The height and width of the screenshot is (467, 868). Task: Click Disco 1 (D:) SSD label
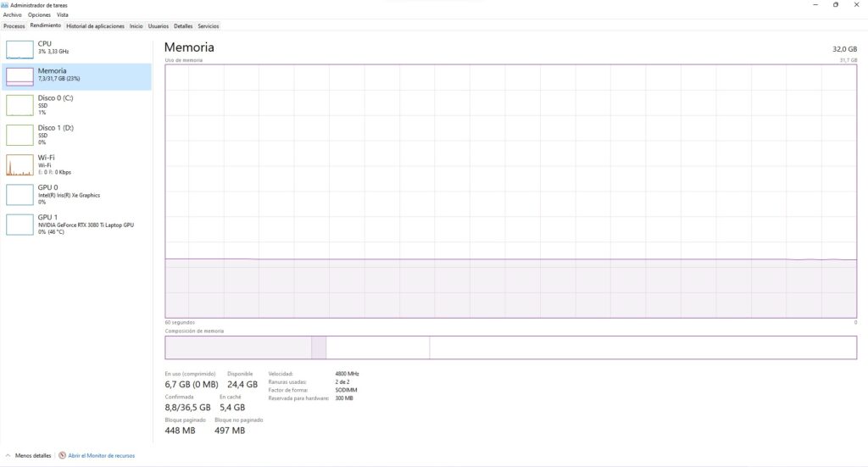(55, 135)
